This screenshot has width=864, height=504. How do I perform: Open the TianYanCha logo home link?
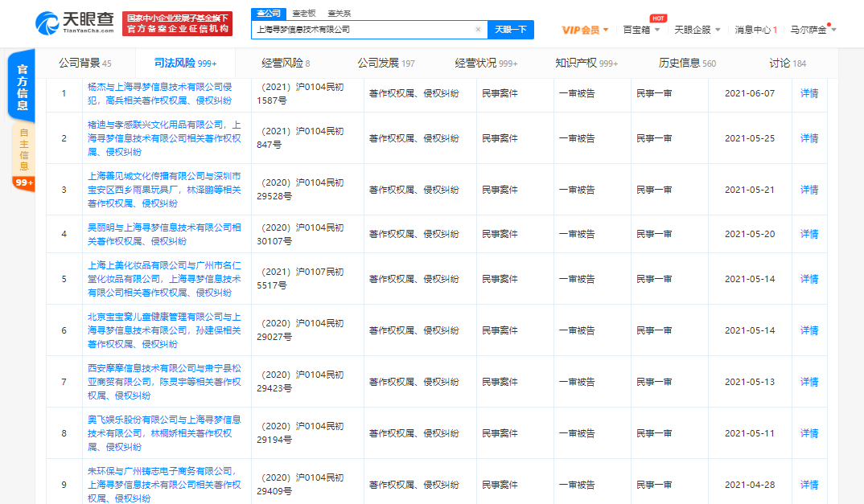75,23
